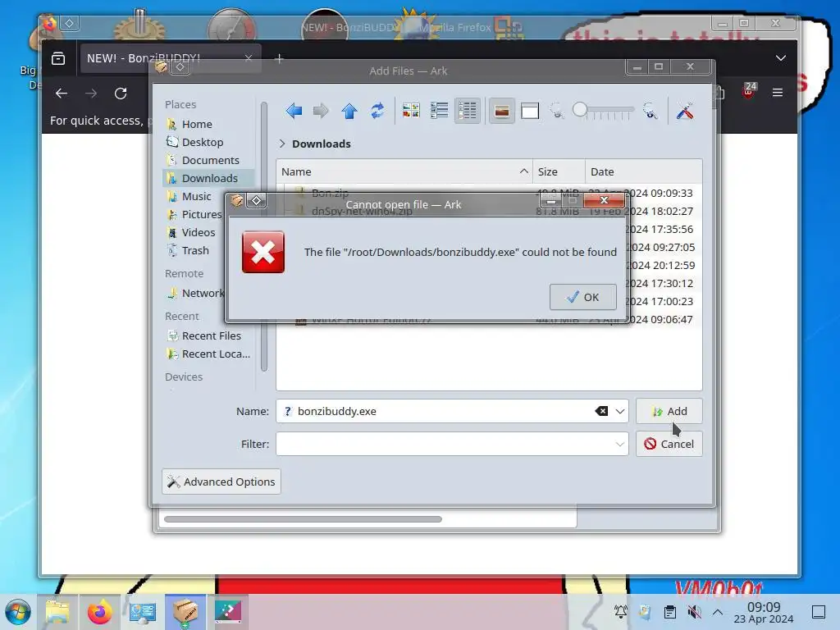Click the Firefox extension icon with 24 badge
This screenshot has width=840, height=630.
click(748, 91)
